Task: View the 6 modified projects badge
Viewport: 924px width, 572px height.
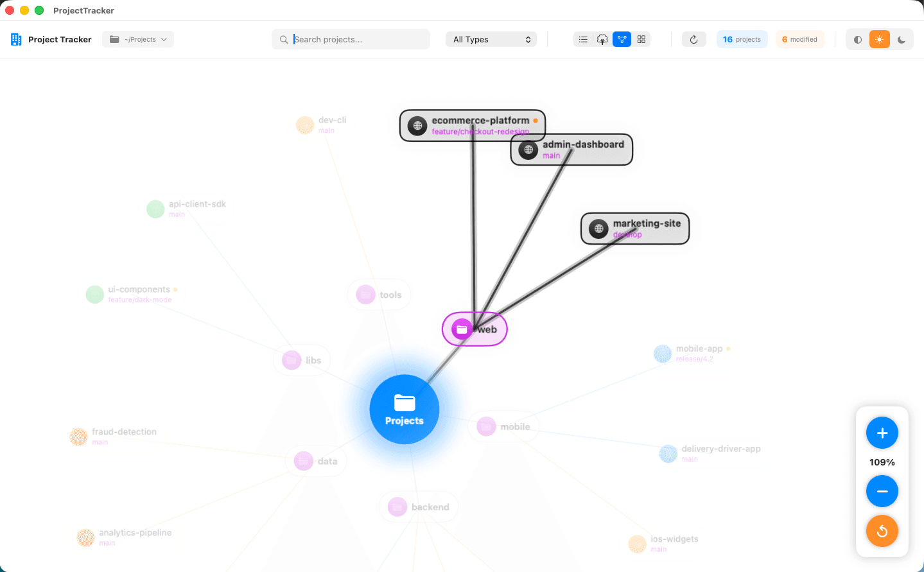Action: click(799, 39)
